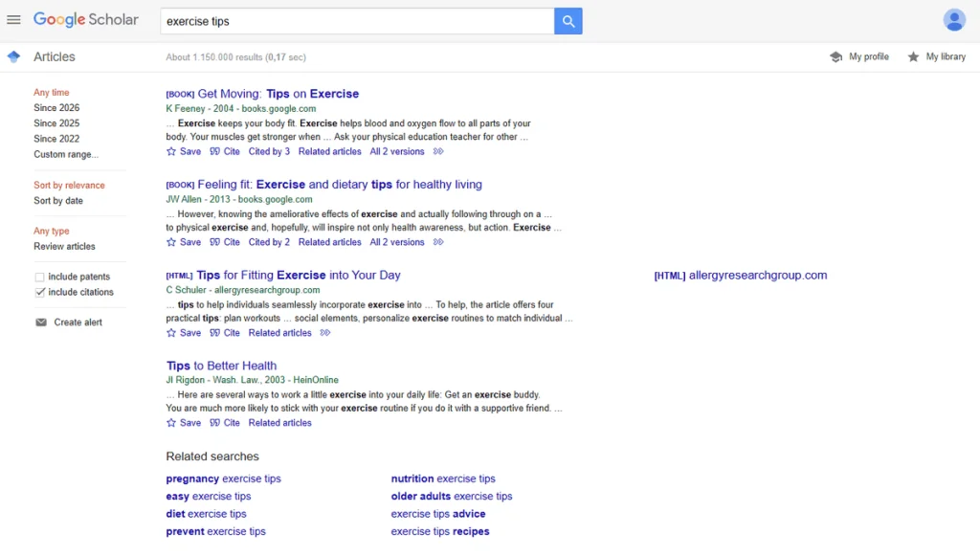Filter results Since 2025
Image resolution: width=980 pixels, height=556 pixels.
click(x=56, y=123)
